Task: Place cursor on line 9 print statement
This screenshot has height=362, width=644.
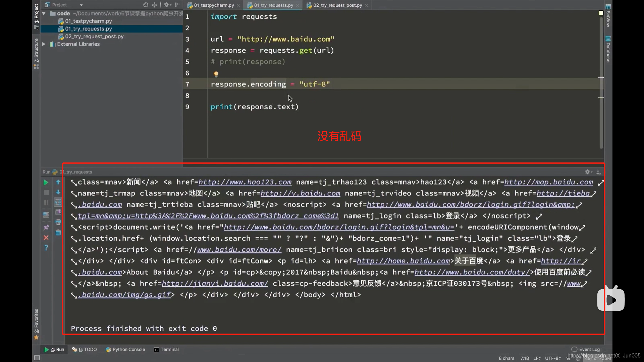Action: click(x=255, y=107)
